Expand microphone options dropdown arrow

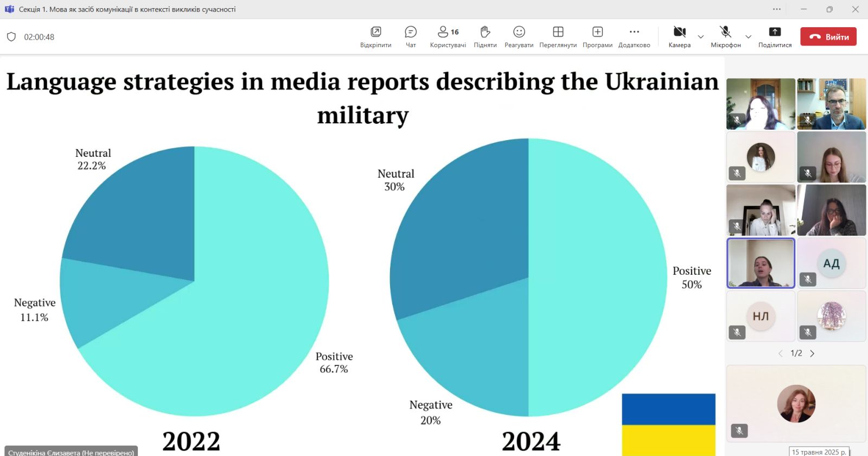click(x=749, y=37)
